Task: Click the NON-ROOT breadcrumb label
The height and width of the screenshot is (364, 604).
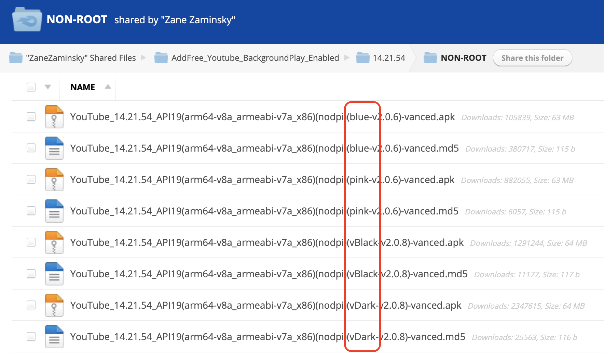Action: tap(463, 58)
